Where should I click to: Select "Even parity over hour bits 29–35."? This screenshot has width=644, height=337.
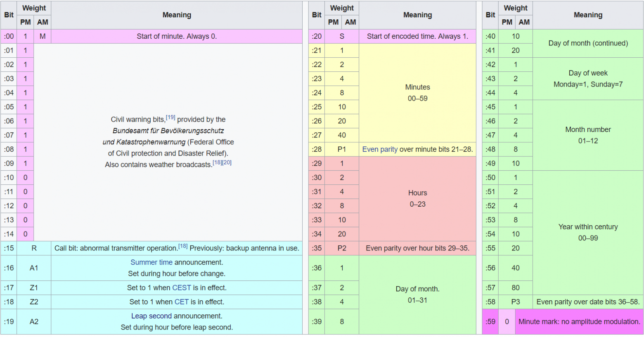[x=418, y=248]
